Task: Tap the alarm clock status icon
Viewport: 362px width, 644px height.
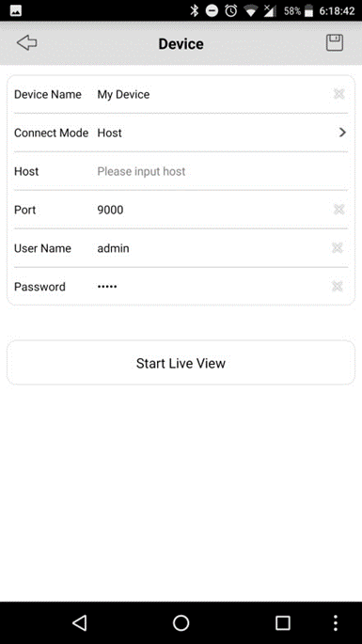Action: tap(231, 11)
